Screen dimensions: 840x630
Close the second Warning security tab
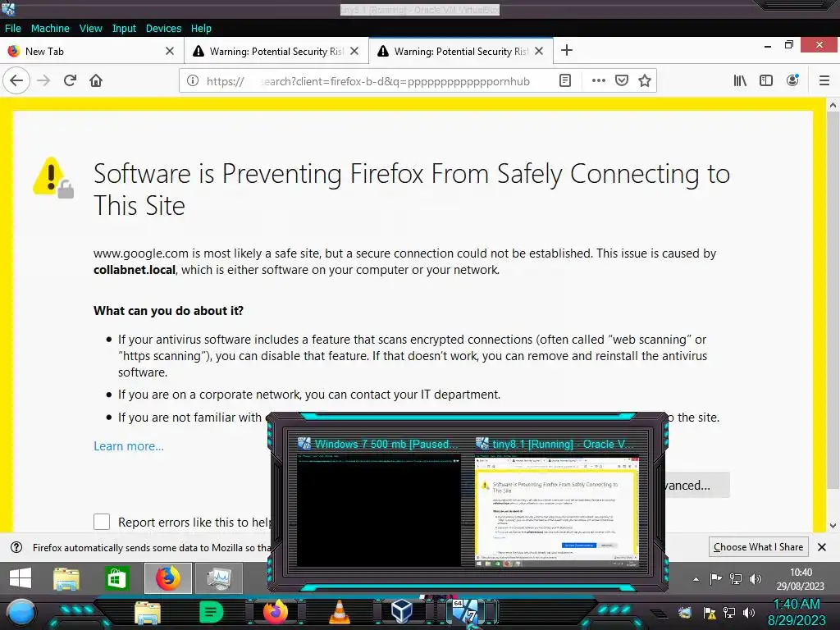click(354, 51)
